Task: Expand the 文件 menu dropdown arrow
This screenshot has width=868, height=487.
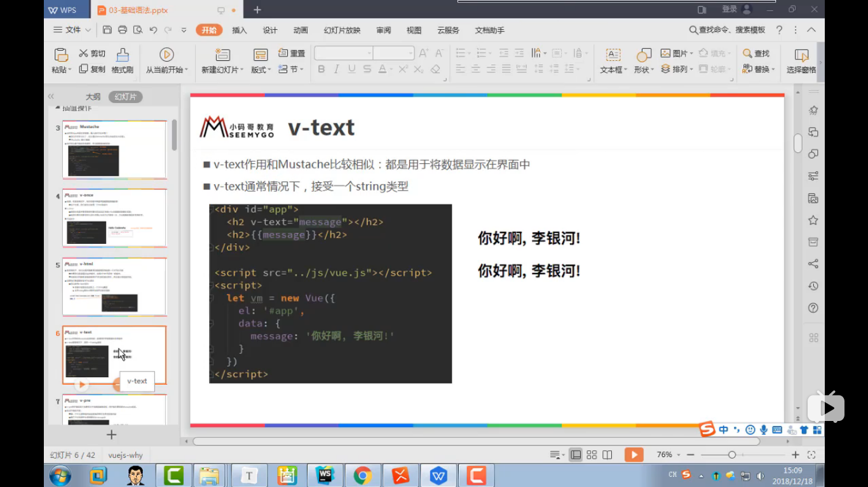Action: pos(88,30)
